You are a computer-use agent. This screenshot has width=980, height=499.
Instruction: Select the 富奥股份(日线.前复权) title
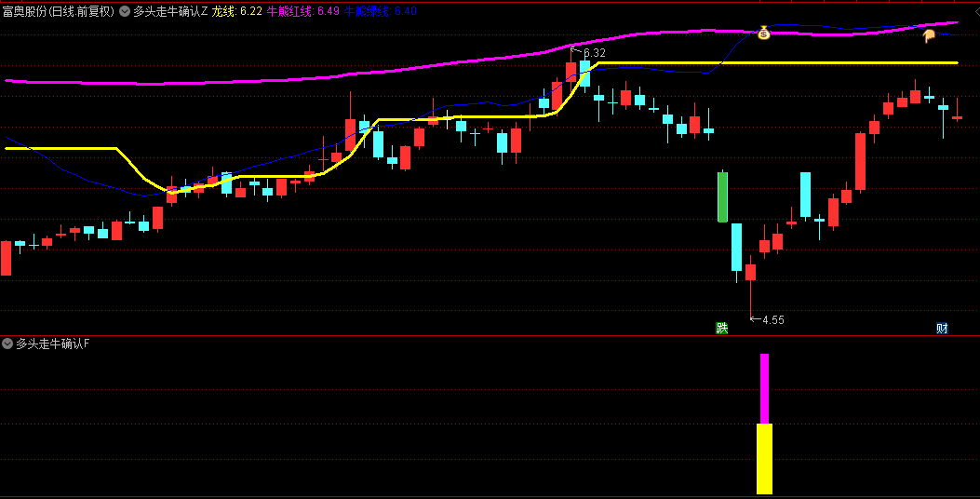59,11
